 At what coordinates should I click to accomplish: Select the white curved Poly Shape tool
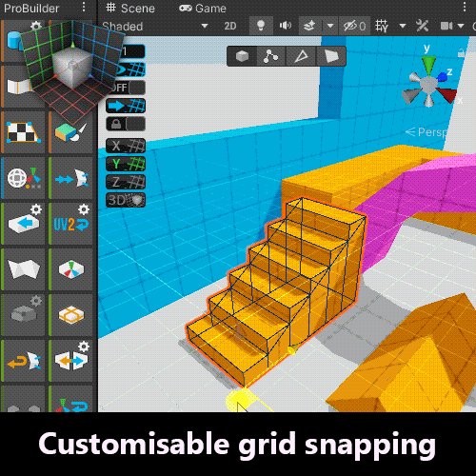[19, 87]
